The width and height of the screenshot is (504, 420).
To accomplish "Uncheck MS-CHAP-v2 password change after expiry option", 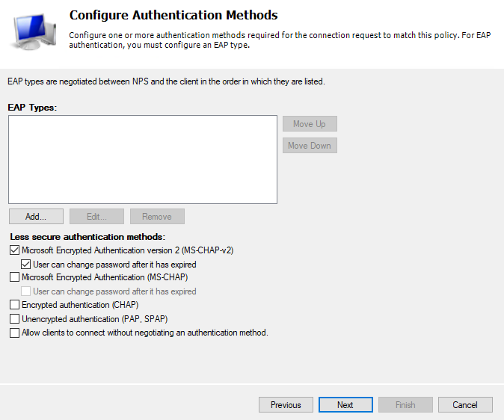I will click(x=26, y=265).
